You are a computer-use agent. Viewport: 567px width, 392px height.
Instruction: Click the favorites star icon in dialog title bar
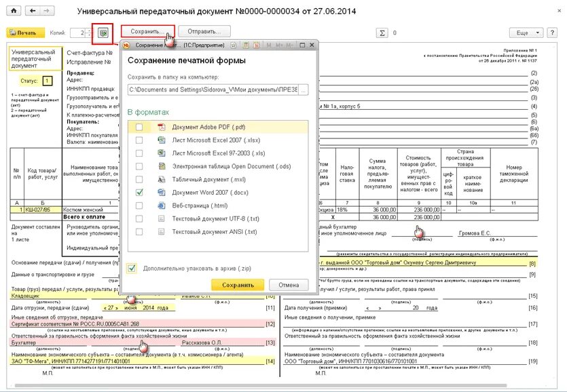pyautogui.click(x=234, y=45)
